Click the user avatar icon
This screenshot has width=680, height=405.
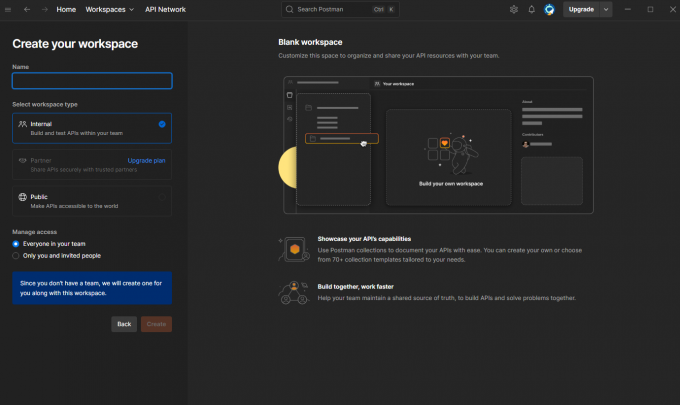[549, 10]
